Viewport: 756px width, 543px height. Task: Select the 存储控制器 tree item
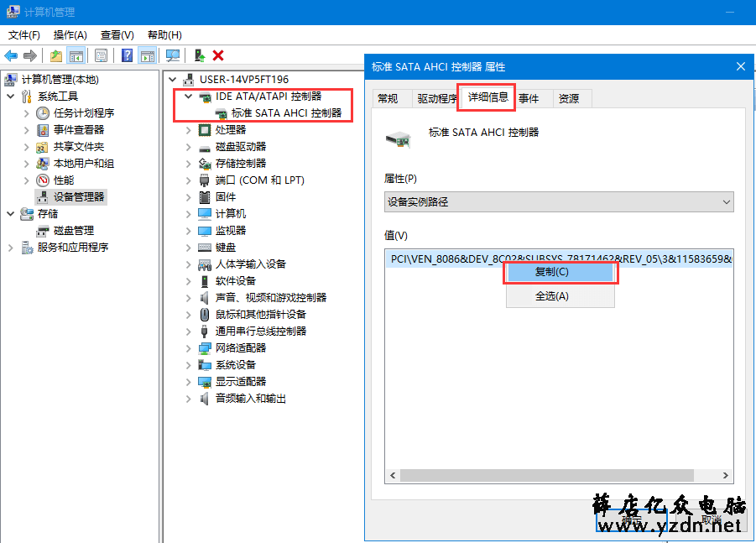[x=241, y=164]
